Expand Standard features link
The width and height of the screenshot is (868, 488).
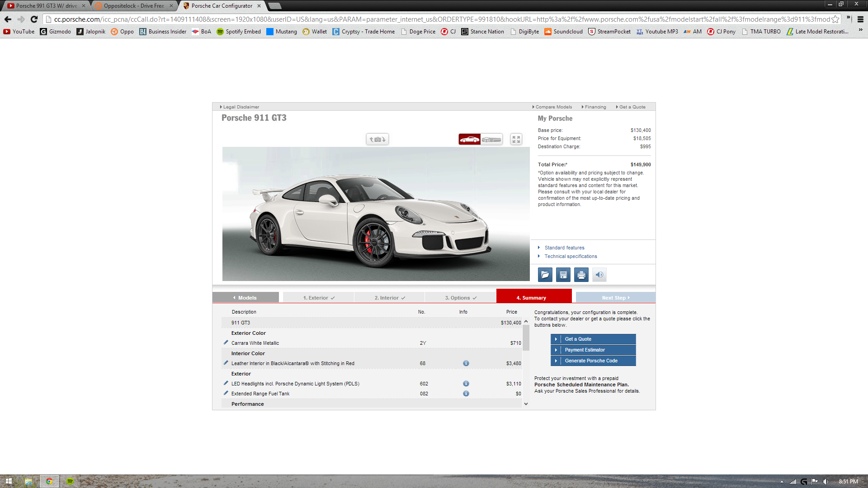point(564,248)
